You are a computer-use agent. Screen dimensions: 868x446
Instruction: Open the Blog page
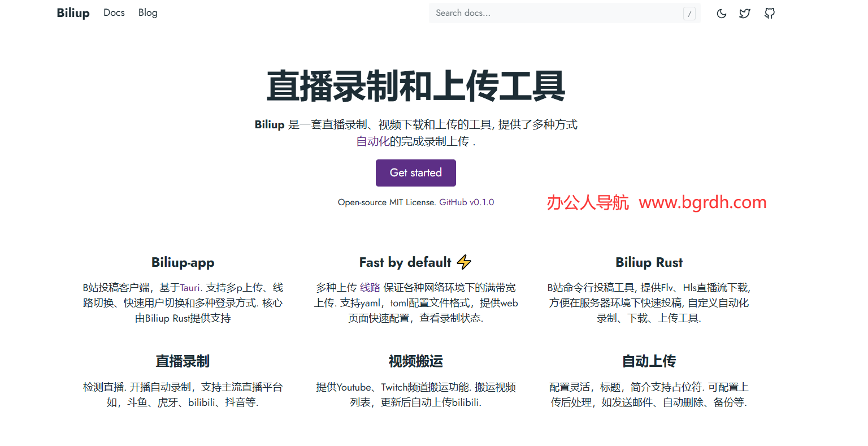[147, 12]
